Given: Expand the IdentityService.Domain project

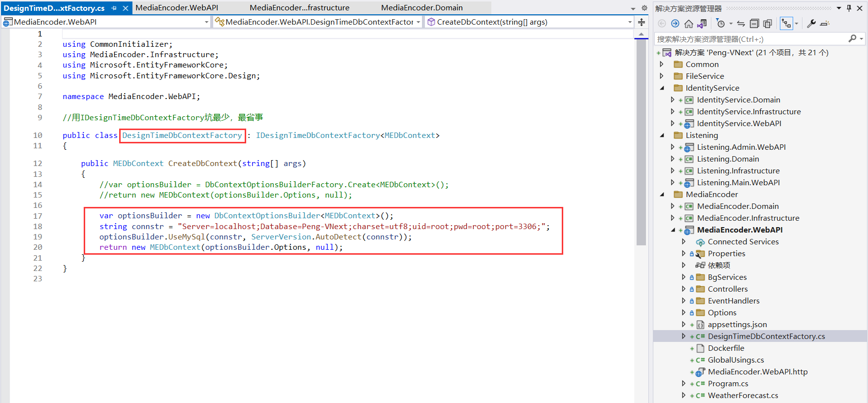Looking at the screenshot, I should pos(673,100).
